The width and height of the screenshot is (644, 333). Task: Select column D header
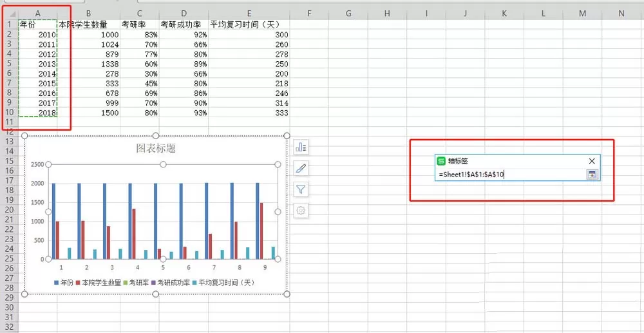coord(184,14)
